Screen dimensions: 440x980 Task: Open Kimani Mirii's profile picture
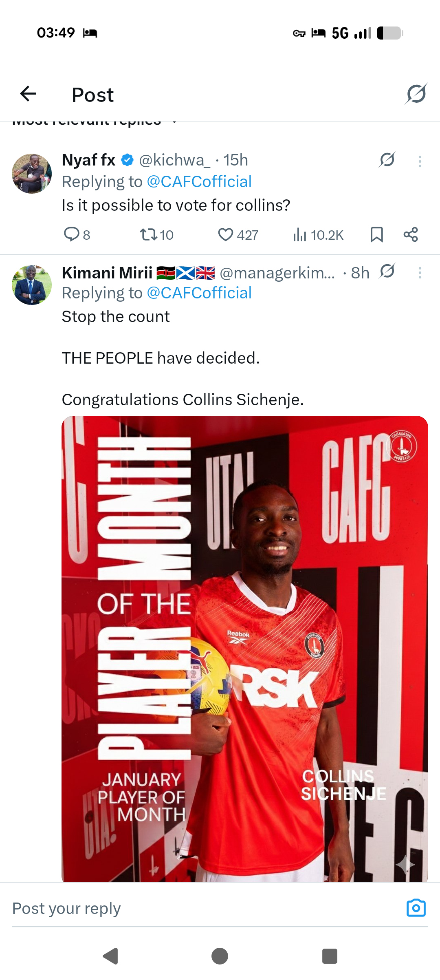pyautogui.click(x=32, y=285)
